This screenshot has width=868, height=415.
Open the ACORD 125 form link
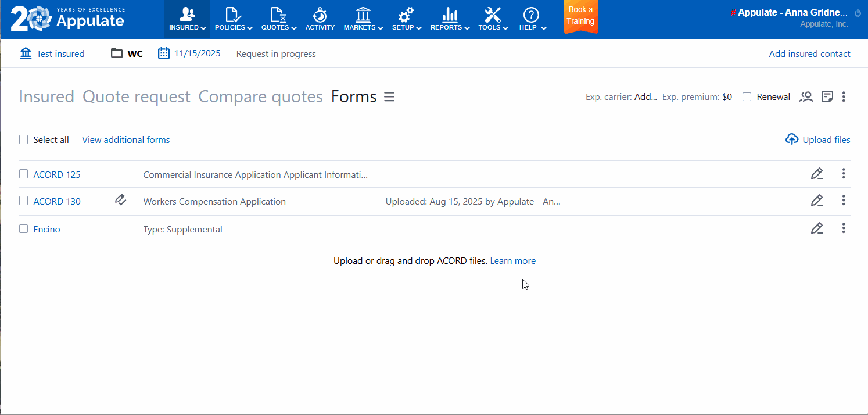(x=57, y=174)
